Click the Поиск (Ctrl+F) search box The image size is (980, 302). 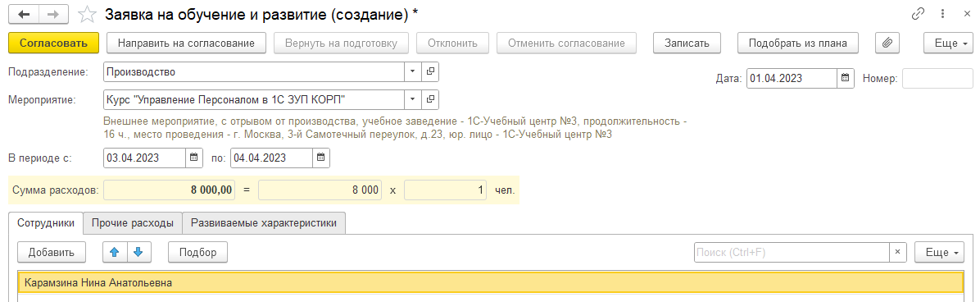point(792,252)
